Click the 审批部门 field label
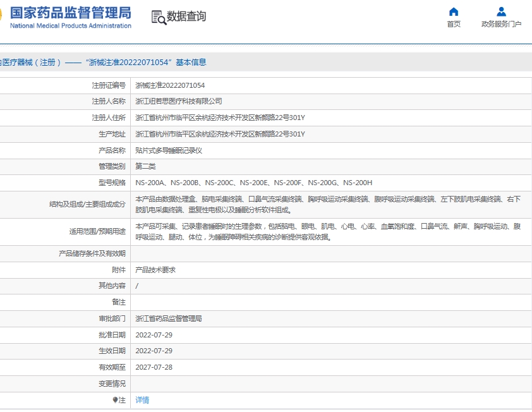The width and height of the screenshot is (532, 412). tap(112, 318)
